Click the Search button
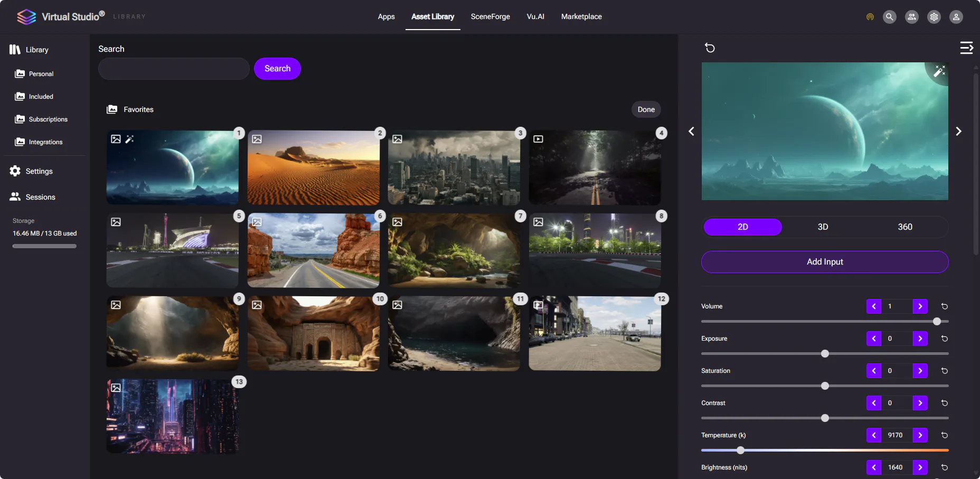 [x=277, y=69]
